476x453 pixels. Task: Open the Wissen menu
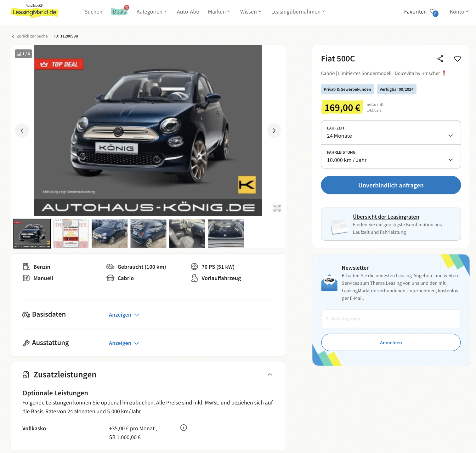251,12
